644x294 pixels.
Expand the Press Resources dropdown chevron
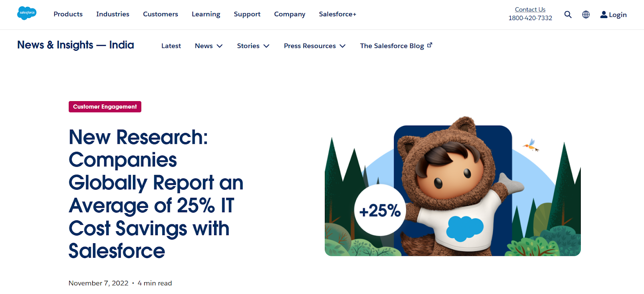coord(343,46)
